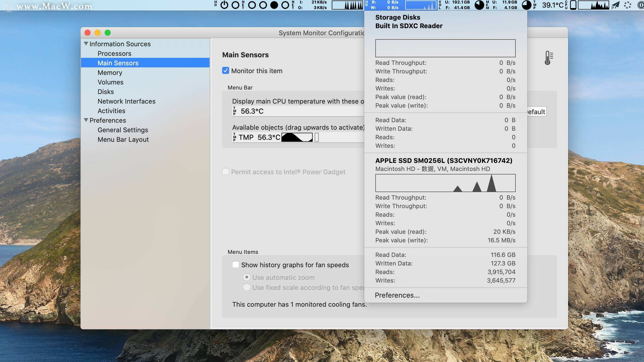The image size is (644, 362).
Task: Click the 116.6 GB Read Data value
Action: tap(503, 255)
